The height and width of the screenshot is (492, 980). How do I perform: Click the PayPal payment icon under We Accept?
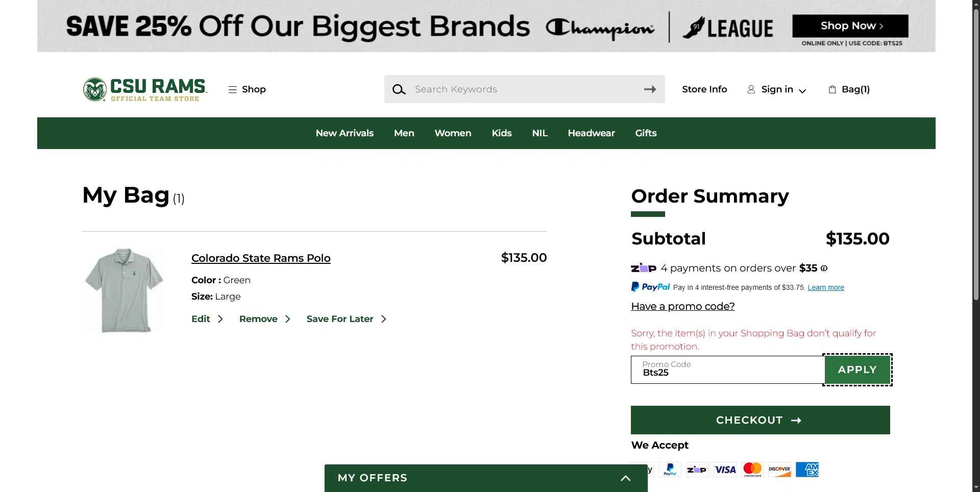(x=670, y=470)
